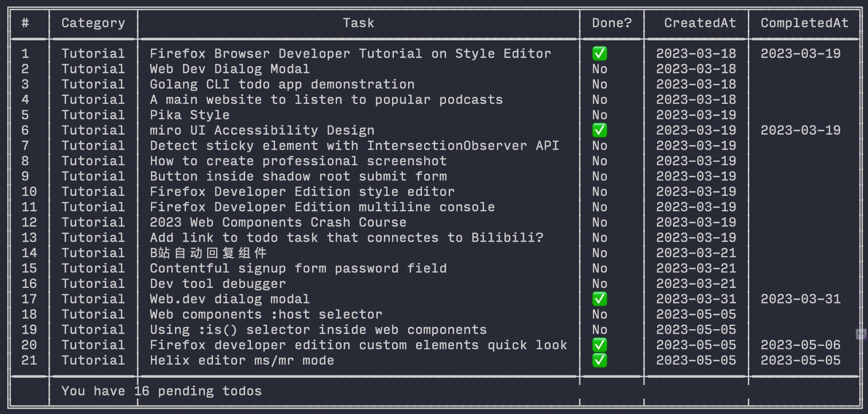
Task: Click row number "7"
Action: pyautogui.click(x=25, y=146)
